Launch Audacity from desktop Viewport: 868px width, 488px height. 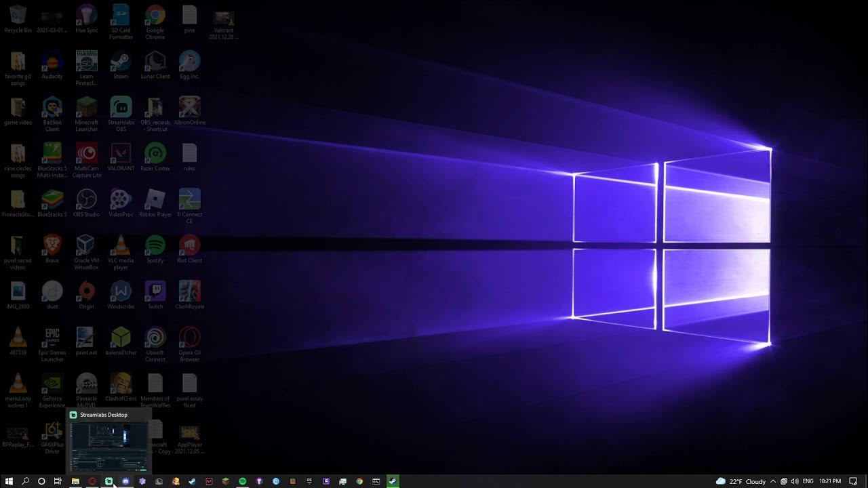click(52, 66)
